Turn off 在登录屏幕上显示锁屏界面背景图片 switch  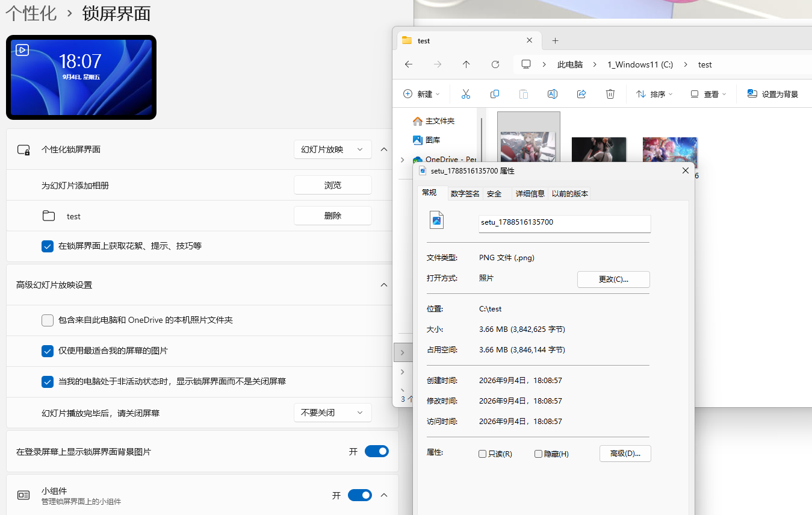pos(377,451)
